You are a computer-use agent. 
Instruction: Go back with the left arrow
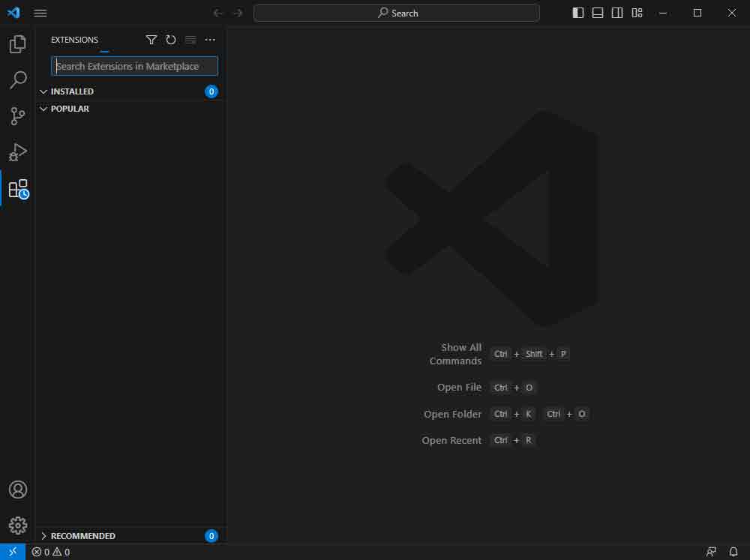click(217, 13)
